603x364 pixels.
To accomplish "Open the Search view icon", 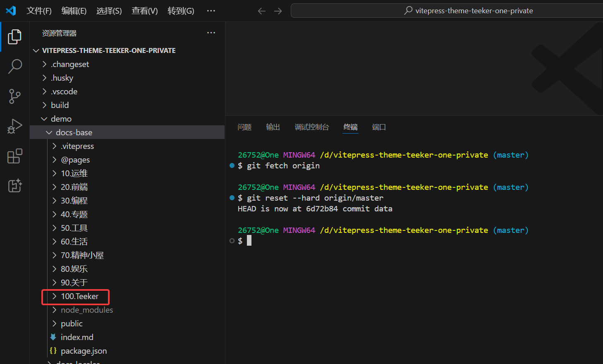I will [15, 66].
